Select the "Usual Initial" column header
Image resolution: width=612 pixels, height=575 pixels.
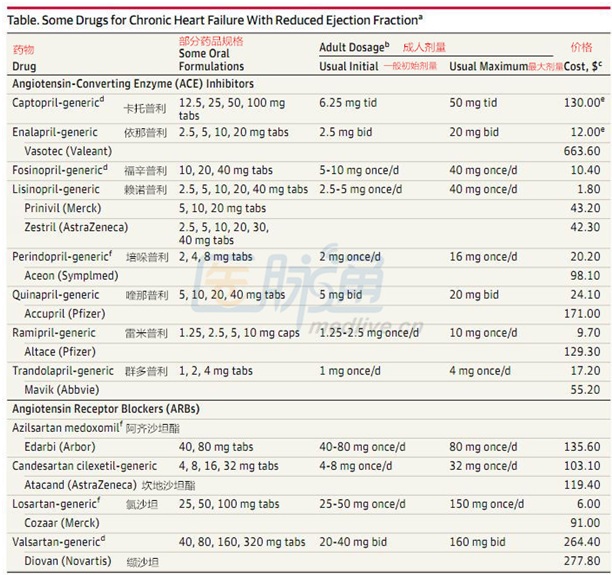tap(348, 67)
